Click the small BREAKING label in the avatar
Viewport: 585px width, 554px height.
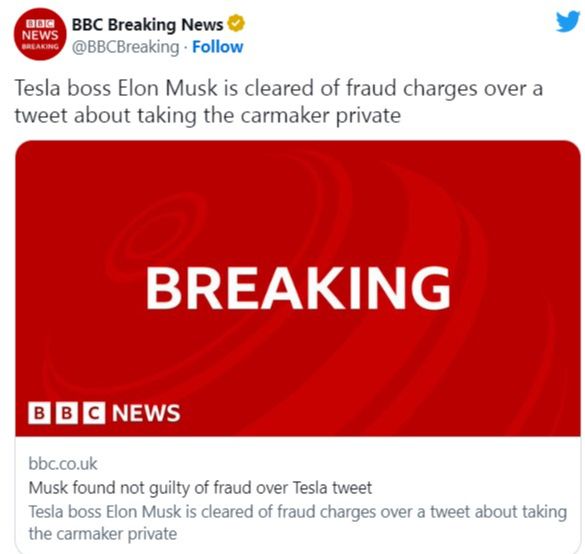(x=40, y=47)
